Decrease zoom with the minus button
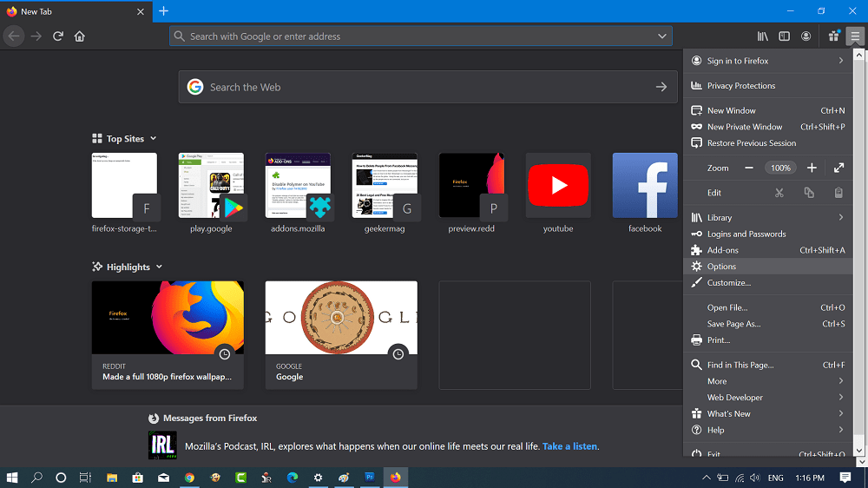Image resolution: width=868 pixels, height=488 pixels. pos(749,168)
